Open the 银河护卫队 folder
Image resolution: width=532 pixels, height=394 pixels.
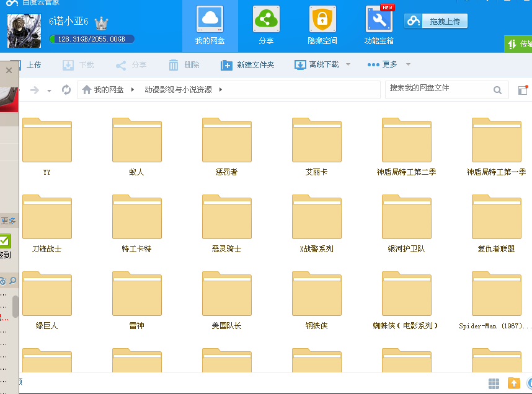point(407,224)
